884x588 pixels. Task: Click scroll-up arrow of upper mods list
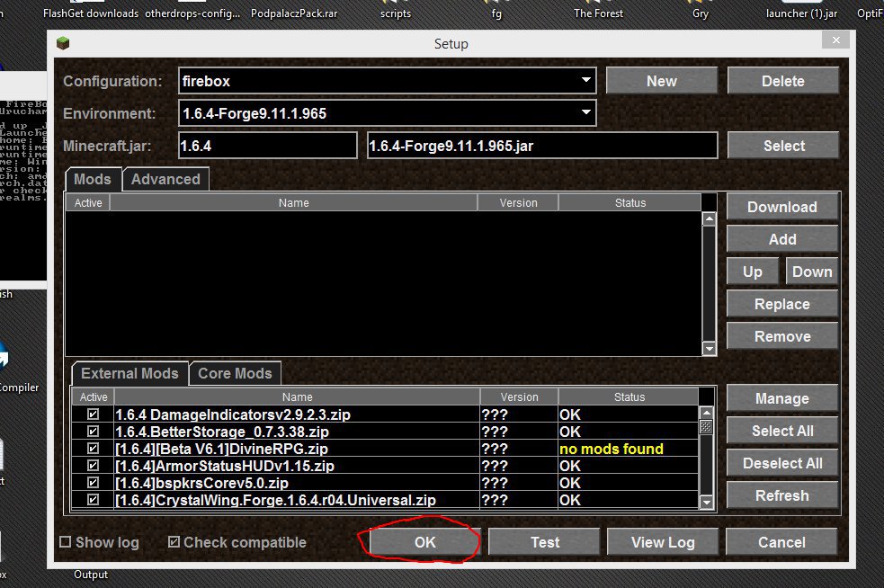coord(710,218)
